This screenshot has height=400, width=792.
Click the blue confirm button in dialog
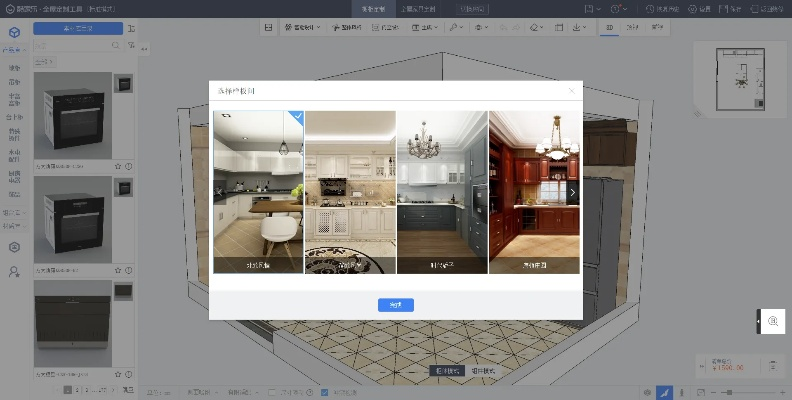click(x=395, y=305)
